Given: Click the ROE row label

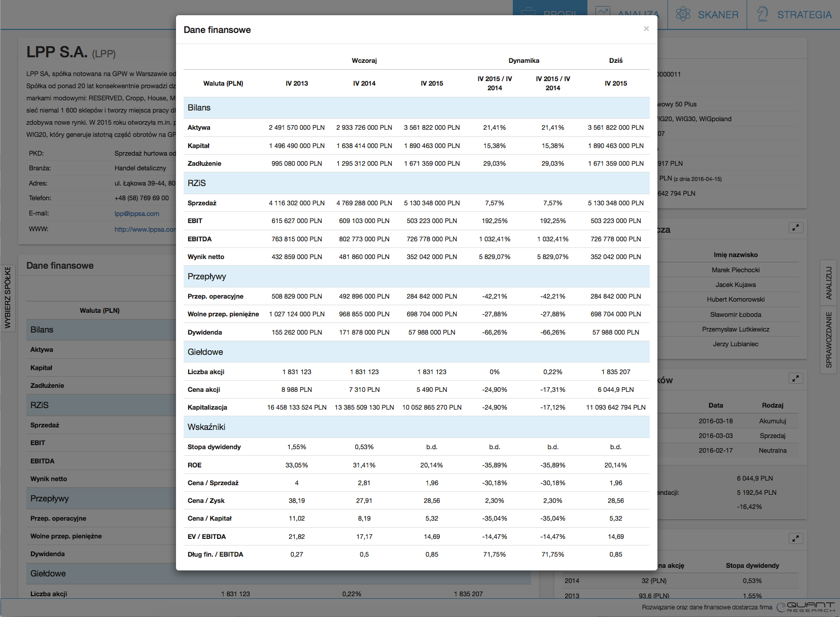Looking at the screenshot, I should coord(194,465).
